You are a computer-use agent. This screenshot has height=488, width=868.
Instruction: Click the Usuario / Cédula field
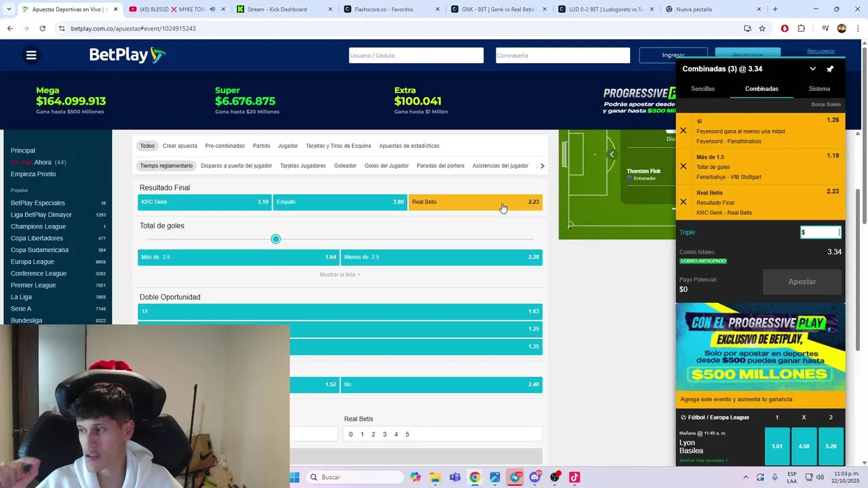coord(416,56)
